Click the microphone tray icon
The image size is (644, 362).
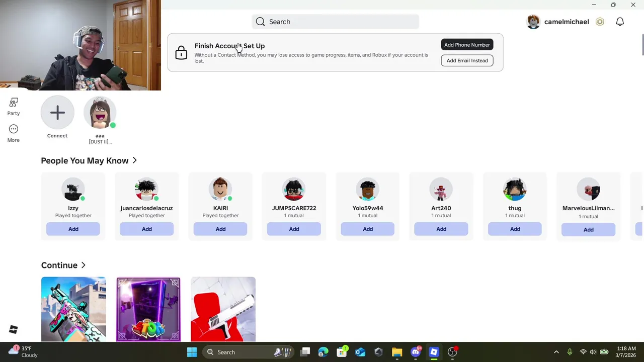point(570,352)
